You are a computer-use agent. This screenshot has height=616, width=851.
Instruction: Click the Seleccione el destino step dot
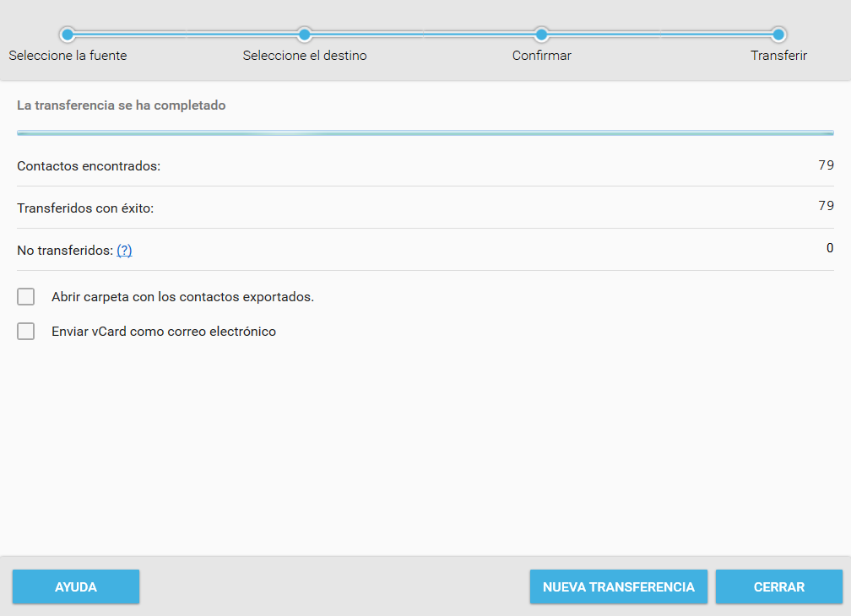coord(305,35)
